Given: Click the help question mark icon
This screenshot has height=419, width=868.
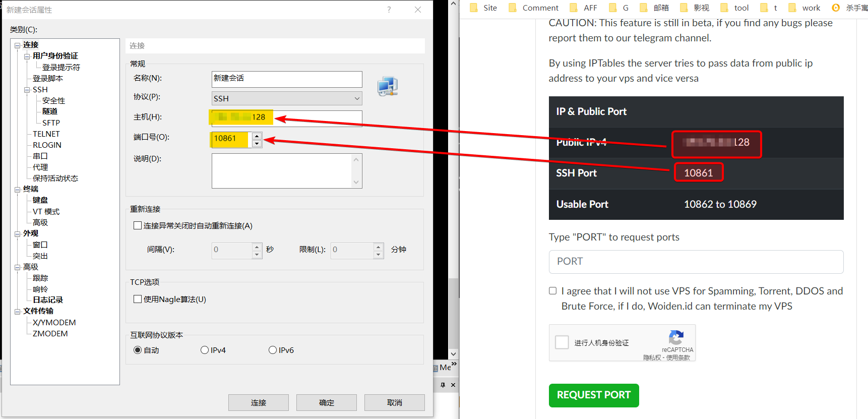Looking at the screenshot, I should 389,10.
